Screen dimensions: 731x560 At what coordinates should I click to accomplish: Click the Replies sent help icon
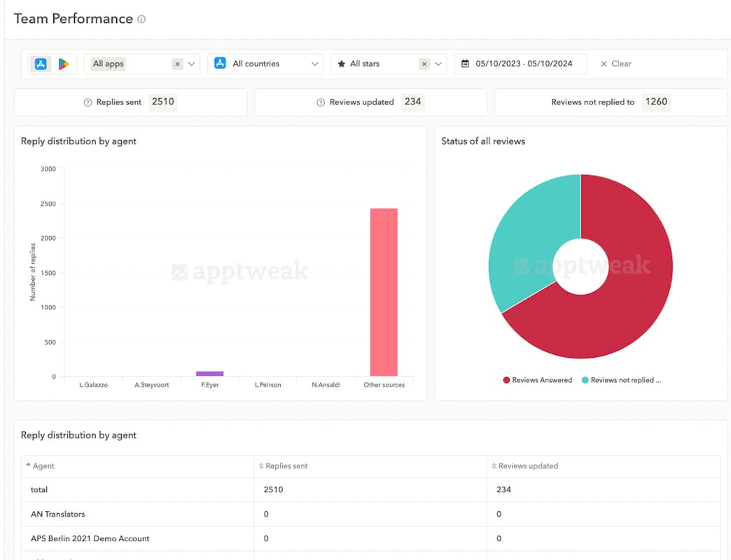click(x=88, y=102)
